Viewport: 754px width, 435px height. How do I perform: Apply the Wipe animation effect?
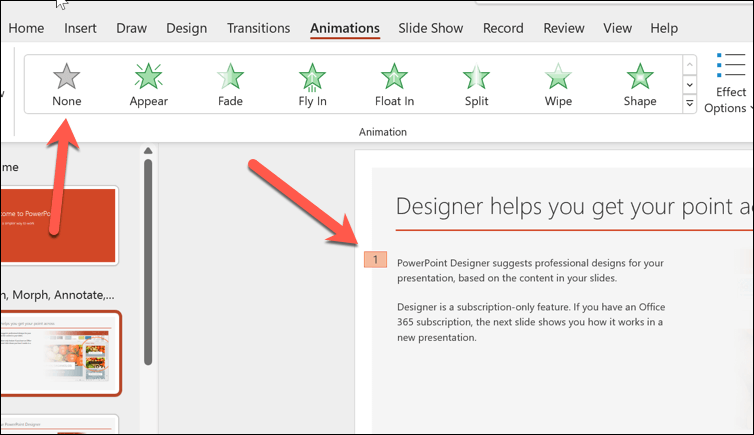pyautogui.click(x=558, y=85)
